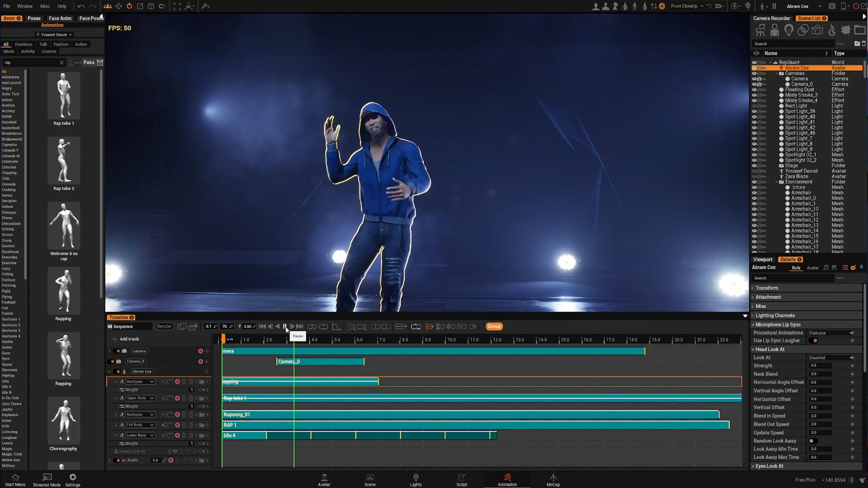The image size is (868, 488).
Task: Toggle record on the Camera track
Action: click(x=200, y=351)
